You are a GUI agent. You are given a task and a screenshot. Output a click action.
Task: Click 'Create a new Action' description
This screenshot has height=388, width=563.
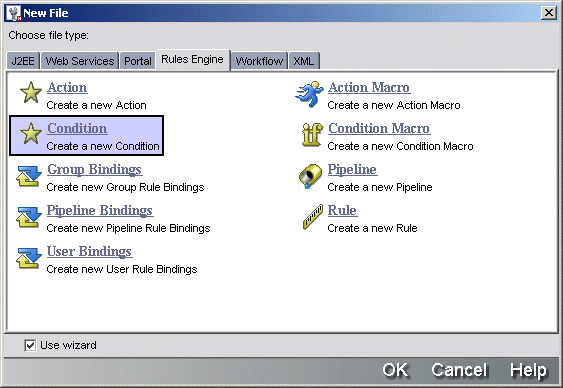[97, 105]
